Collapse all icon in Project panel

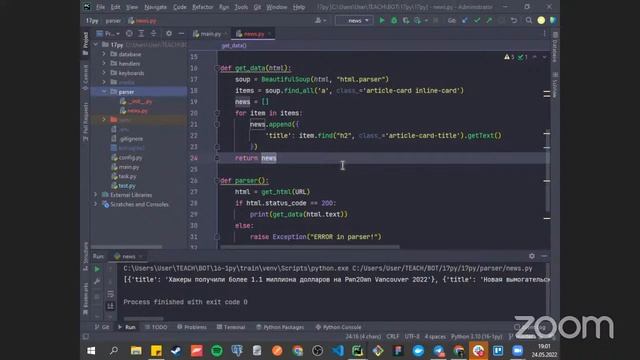(x=153, y=33)
